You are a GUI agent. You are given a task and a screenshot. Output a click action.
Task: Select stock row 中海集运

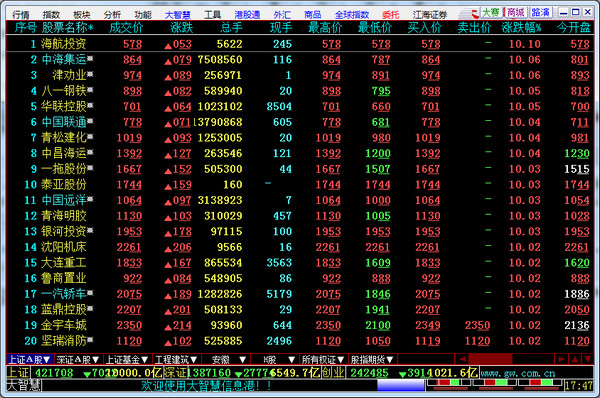pos(300,60)
